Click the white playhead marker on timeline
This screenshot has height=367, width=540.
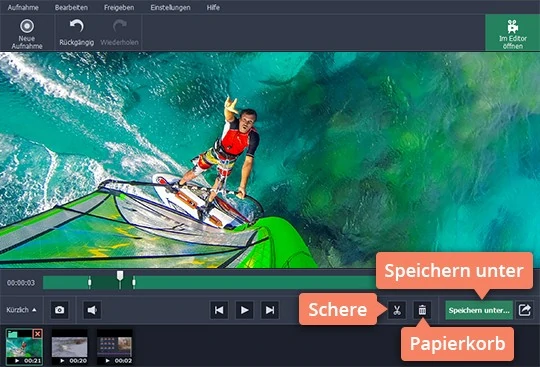point(120,276)
